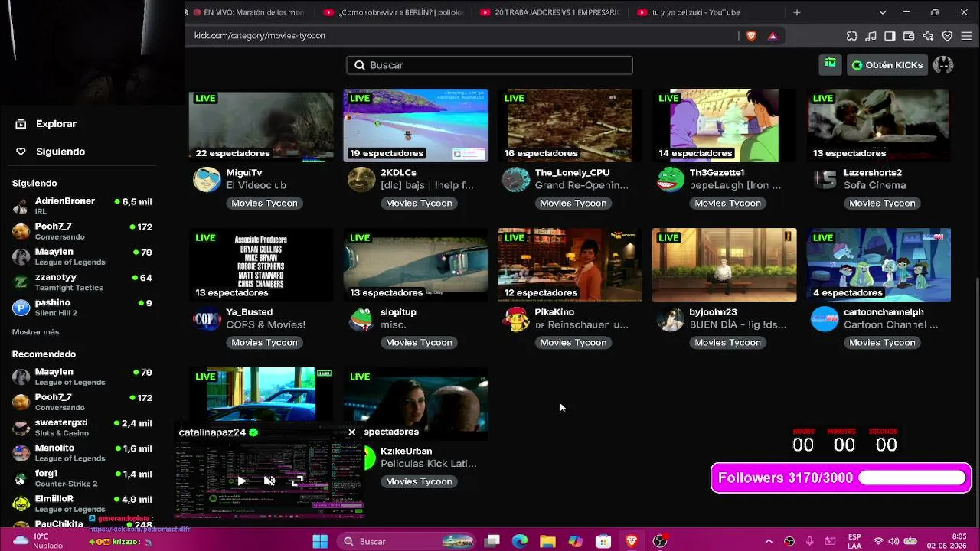
Task: Switch to 'tu y yo del zuki' tab
Action: coord(707,12)
